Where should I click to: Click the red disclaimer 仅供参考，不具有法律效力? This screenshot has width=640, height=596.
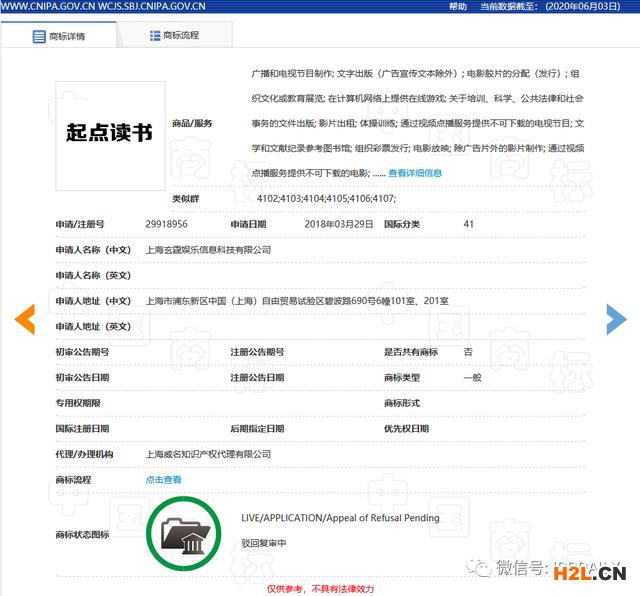tap(320, 589)
